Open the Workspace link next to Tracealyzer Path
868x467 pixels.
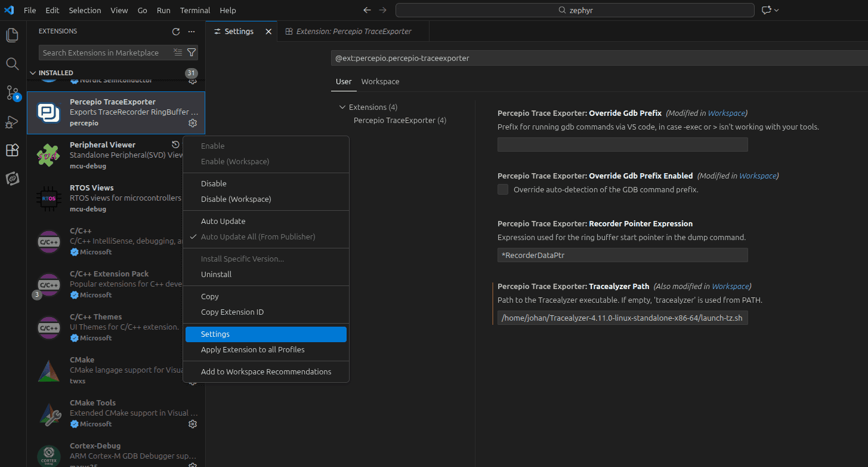pos(730,286)
